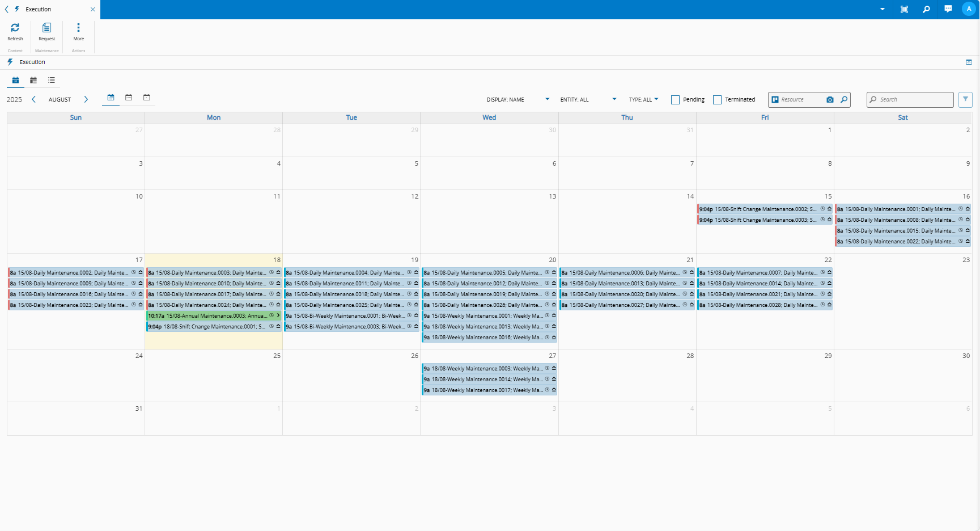The width and height of the screenshot is (980, 531).
Task: Click the barcode scan icon in the top bar
Action: (x=904, y=9)
